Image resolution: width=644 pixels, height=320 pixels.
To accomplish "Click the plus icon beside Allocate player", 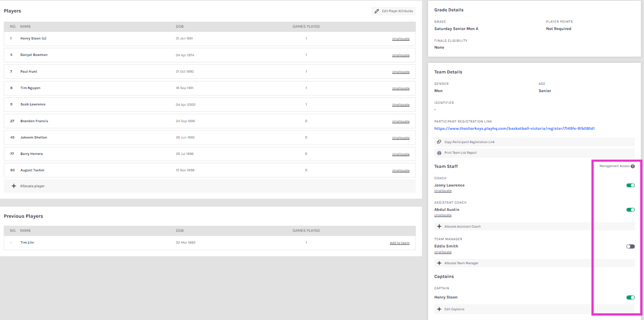I will click(x=14, y=186).
